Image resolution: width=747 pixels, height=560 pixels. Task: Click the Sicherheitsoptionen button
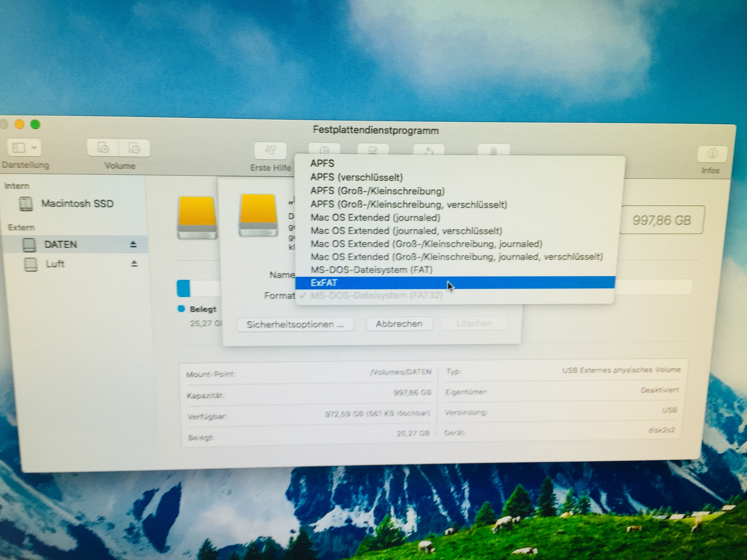(x=295, y=324)
